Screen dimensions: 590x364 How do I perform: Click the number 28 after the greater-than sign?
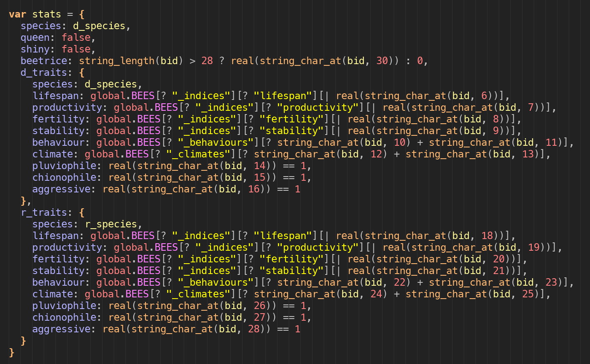click(x=207, y=61)
